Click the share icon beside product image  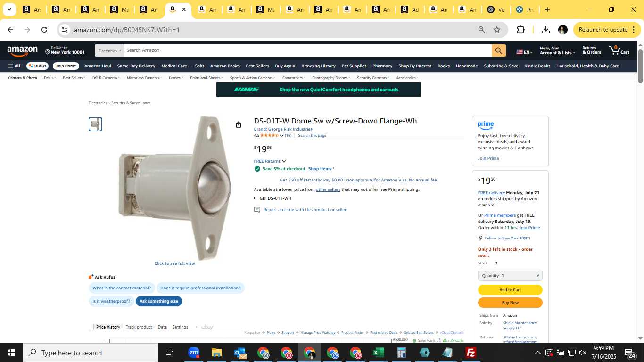pos(239,124)
